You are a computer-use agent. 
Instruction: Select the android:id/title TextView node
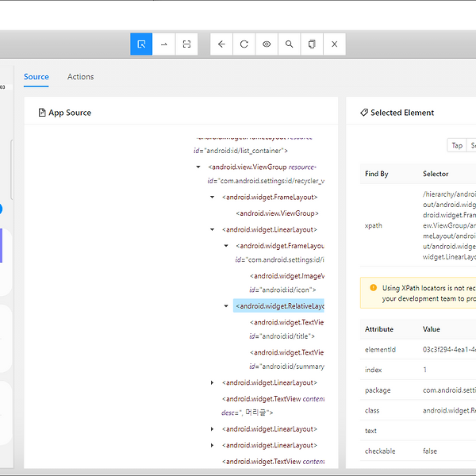click(x=286, y=329)
